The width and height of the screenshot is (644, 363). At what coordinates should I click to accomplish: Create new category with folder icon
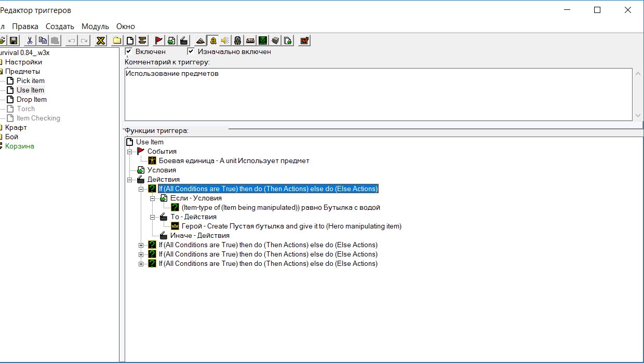pyautogui.click(x=117, y=41)
